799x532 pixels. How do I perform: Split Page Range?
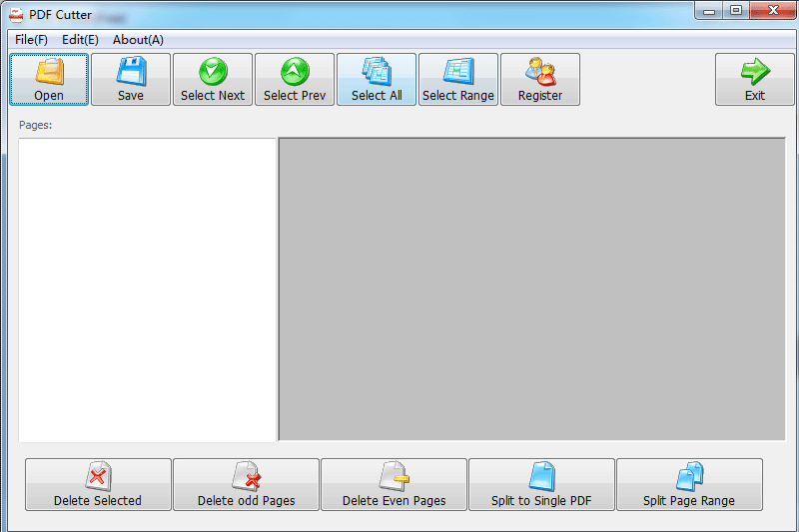[689, 484]
